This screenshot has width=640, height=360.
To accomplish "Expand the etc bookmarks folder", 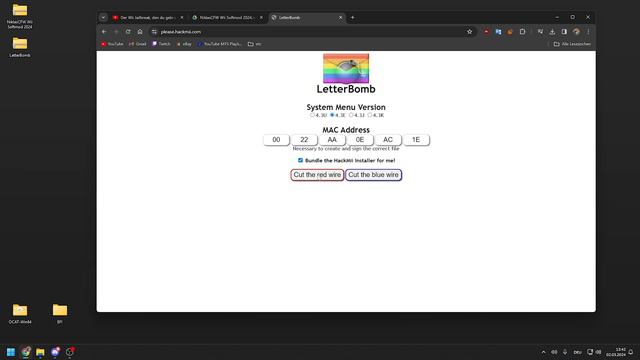I will pos(254,44).
